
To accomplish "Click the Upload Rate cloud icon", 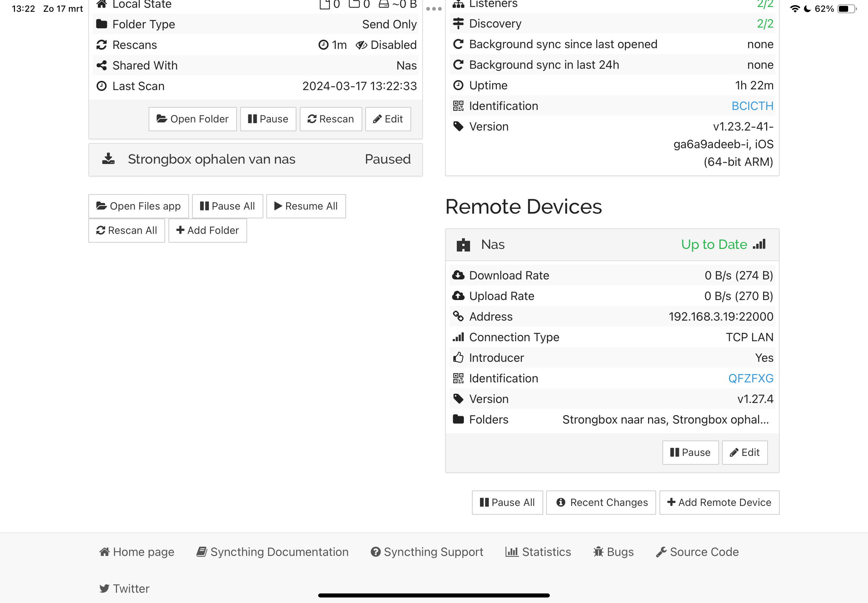I will (x=458, y=296).
